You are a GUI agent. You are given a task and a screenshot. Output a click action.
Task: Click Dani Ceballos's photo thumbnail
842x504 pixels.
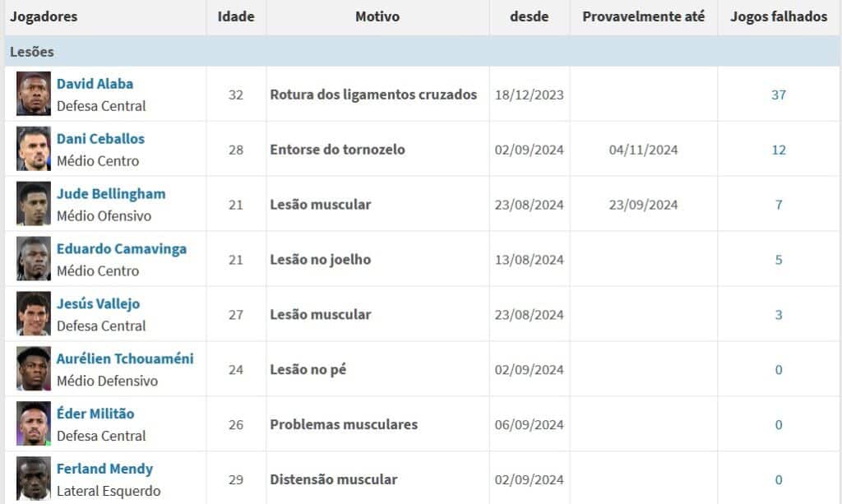(33, 149)
